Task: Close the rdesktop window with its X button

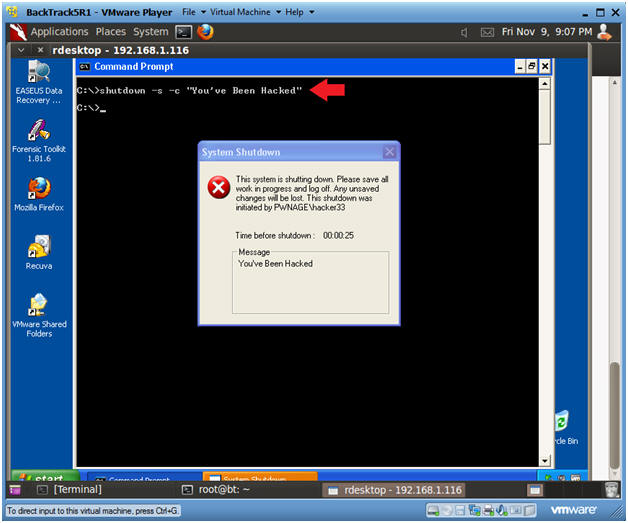Action: pyautogui.click(x=40, y=50)
